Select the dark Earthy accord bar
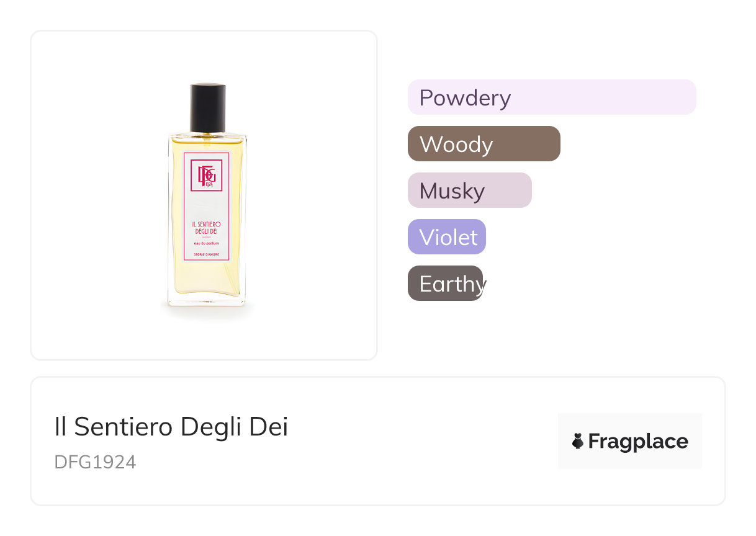The image size is (756, 536). point(445,284)
